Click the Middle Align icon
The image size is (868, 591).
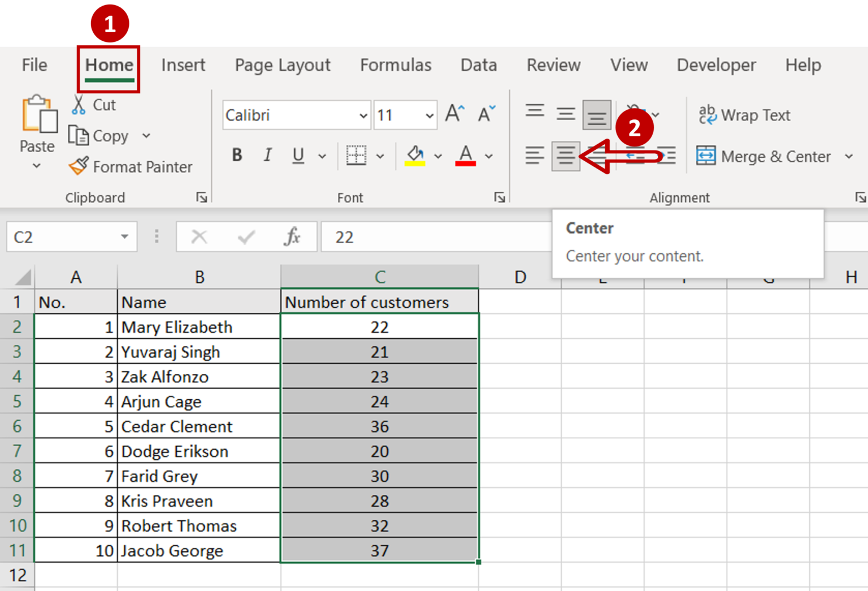click(565, 114)
